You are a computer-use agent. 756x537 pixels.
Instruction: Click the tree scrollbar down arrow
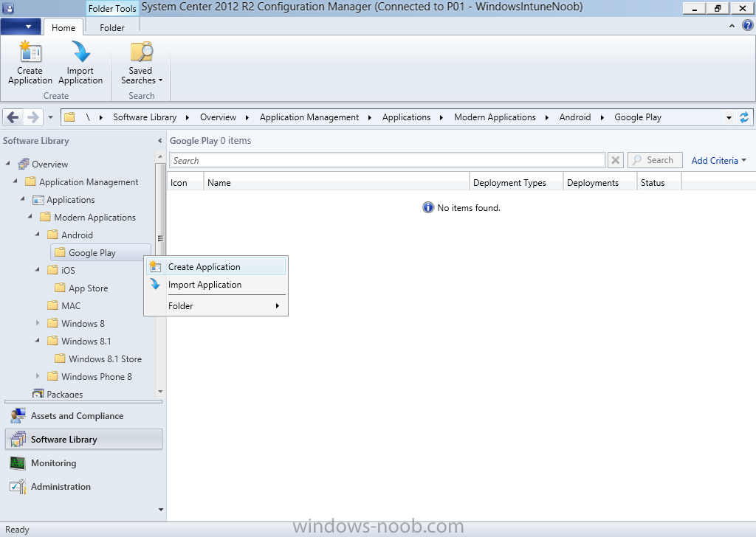[160, 392]
